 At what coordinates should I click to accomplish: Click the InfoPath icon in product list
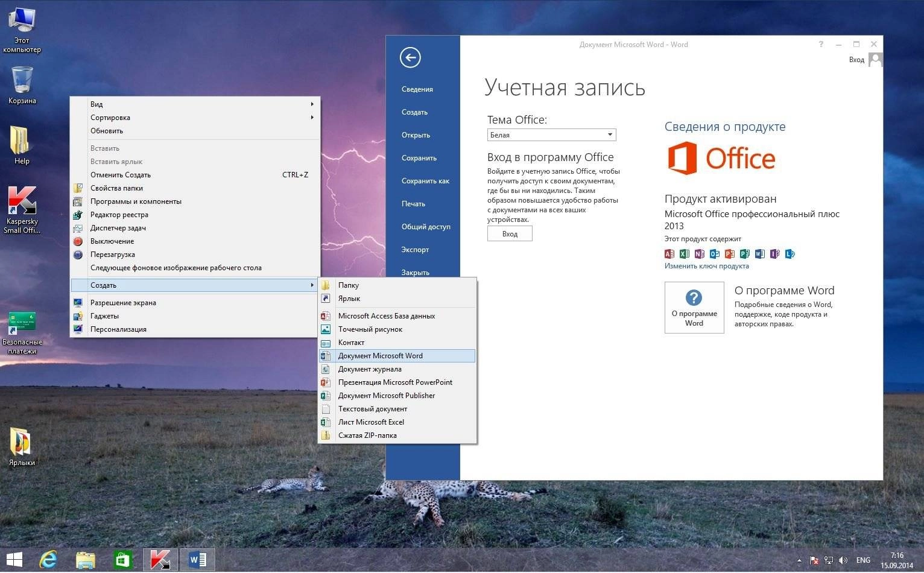(774, 254)
